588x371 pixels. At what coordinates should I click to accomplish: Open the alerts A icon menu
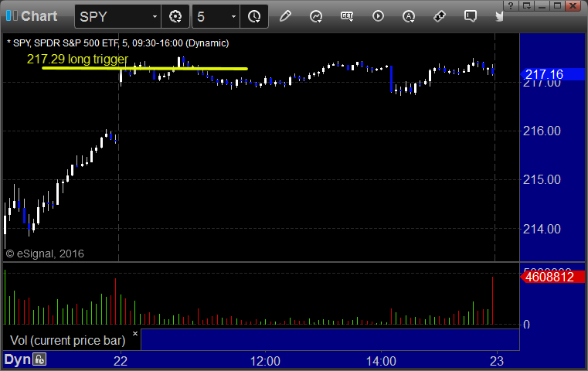tap(409, 16)
